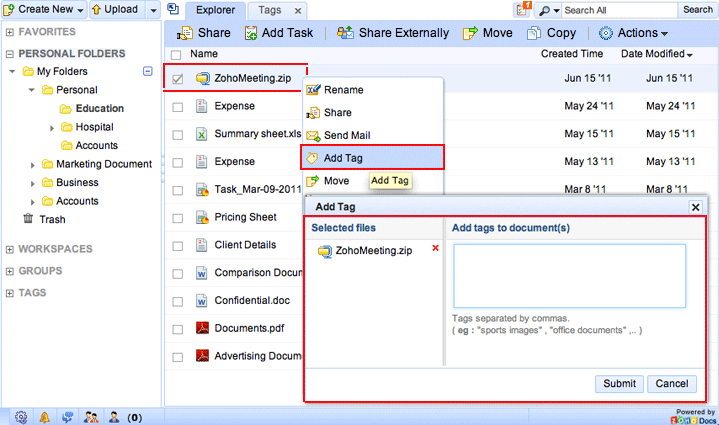Click Add Task in the toolbar
719x425 pixels.
pos(279,33)
